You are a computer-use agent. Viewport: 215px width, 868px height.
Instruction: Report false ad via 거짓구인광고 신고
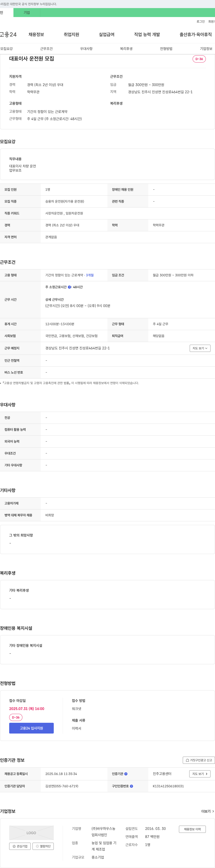click(x=198, y=760)
